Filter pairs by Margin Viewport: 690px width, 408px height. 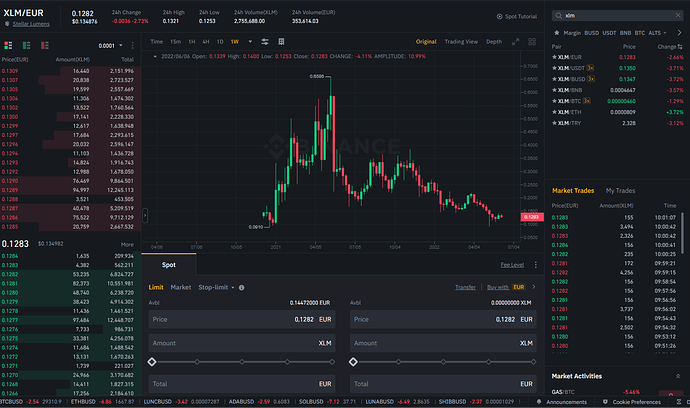(572, 33)
